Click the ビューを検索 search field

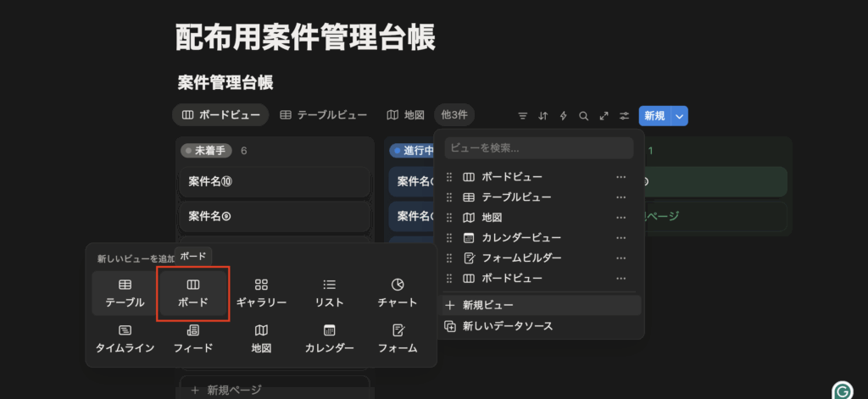coord(539,147)
